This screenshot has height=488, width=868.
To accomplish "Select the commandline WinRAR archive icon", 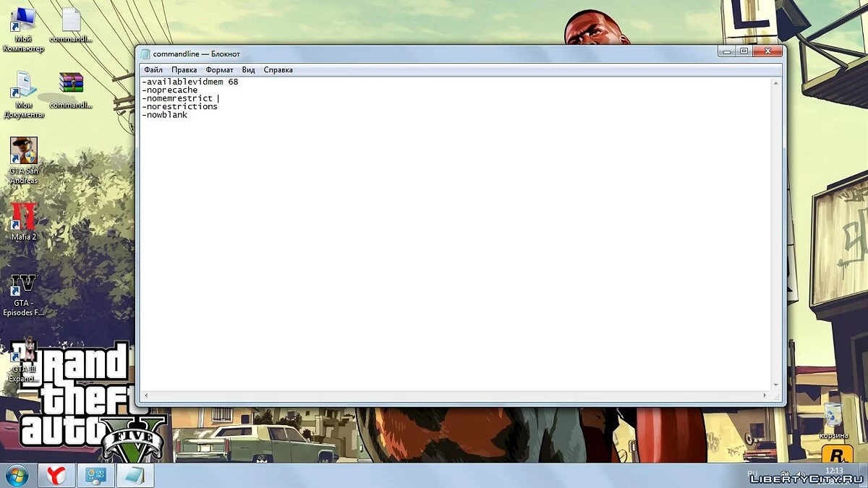I will click(71, 90).
